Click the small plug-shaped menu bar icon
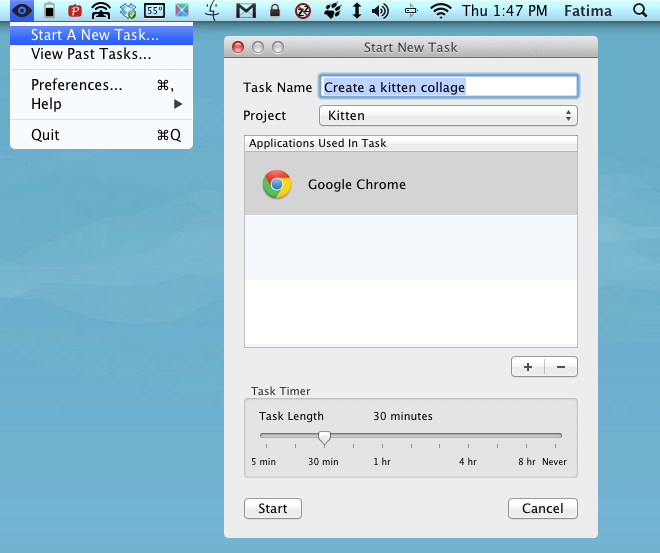660x553 pixels. coord(411,11)
